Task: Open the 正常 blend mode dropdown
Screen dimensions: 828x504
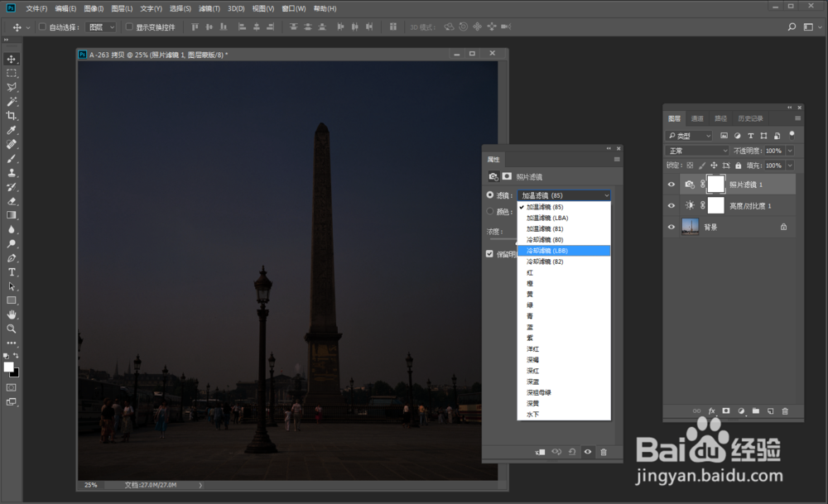Action: [697, 151]
